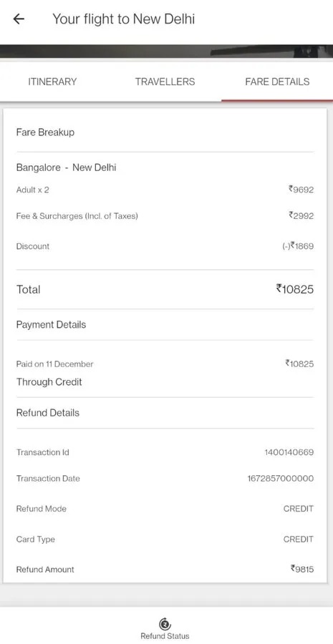
Task: Click the page title Your flight to New Delhi
Action: click(x=123, y=19)
